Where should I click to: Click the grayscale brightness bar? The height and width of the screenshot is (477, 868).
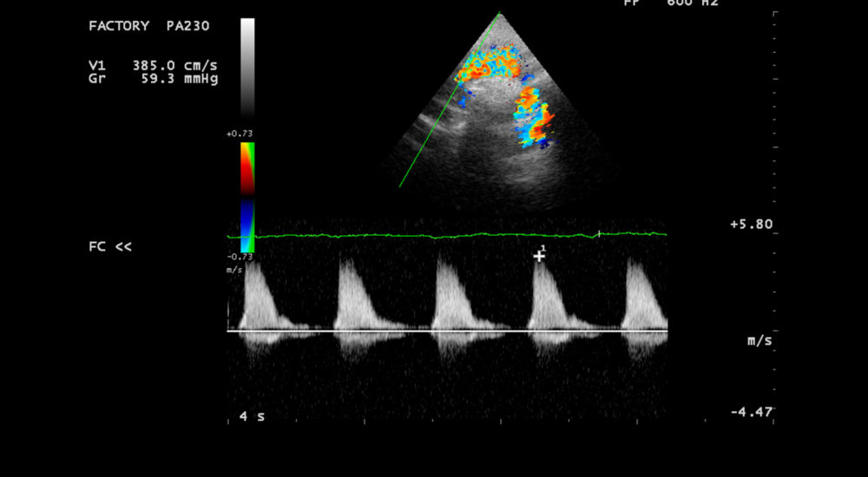pos(247,68)
